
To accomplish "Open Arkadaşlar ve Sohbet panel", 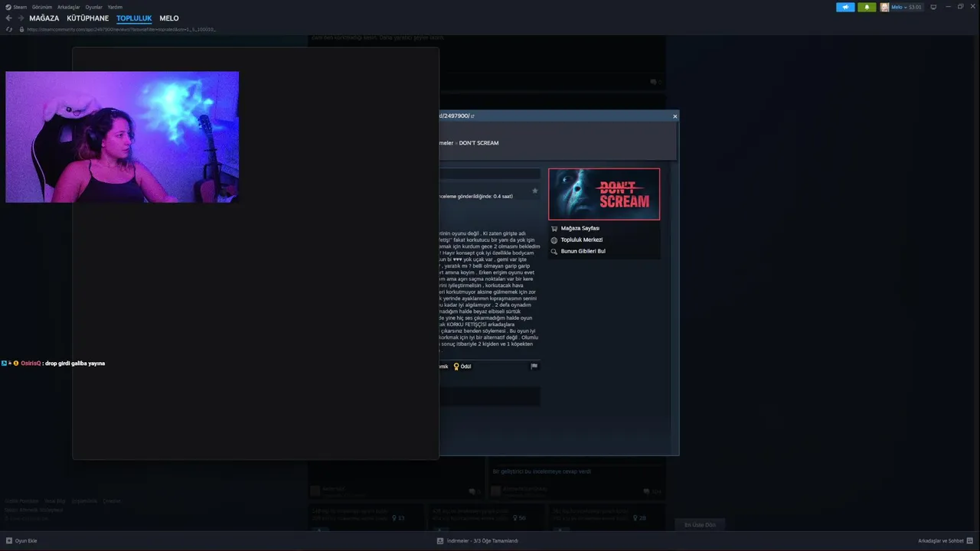I will click(x=941, y=541).
